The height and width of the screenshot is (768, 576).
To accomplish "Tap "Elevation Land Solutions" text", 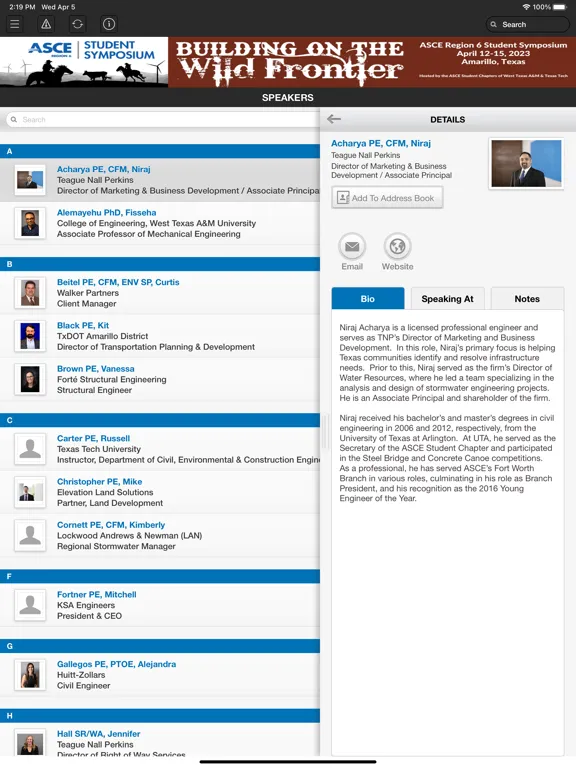I will [x=105, y=492].
